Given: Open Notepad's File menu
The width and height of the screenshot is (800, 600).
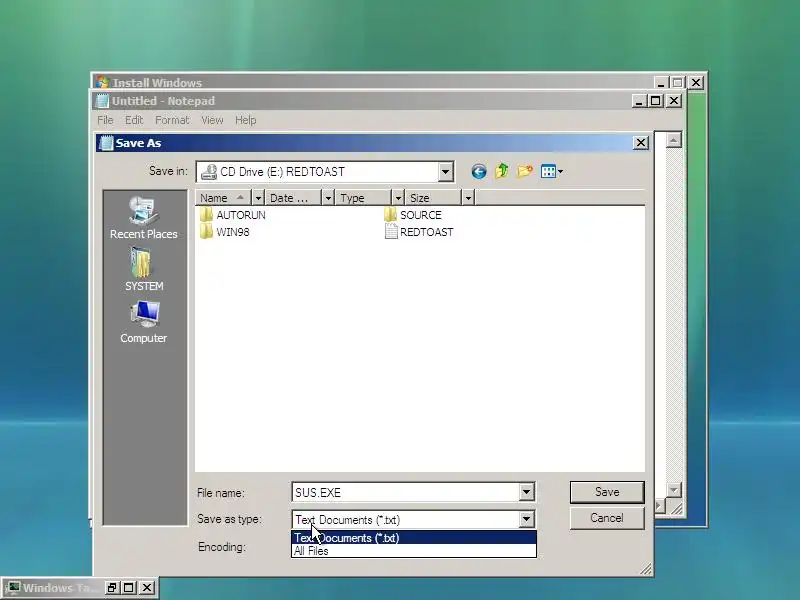Looking at the screenshot, I should (x=105, y=120).
